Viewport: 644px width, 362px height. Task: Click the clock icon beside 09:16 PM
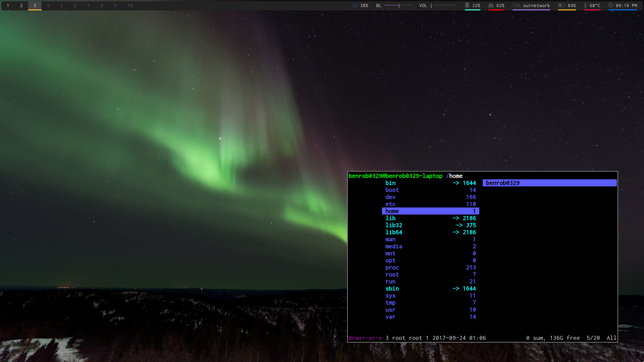(611, 5)
